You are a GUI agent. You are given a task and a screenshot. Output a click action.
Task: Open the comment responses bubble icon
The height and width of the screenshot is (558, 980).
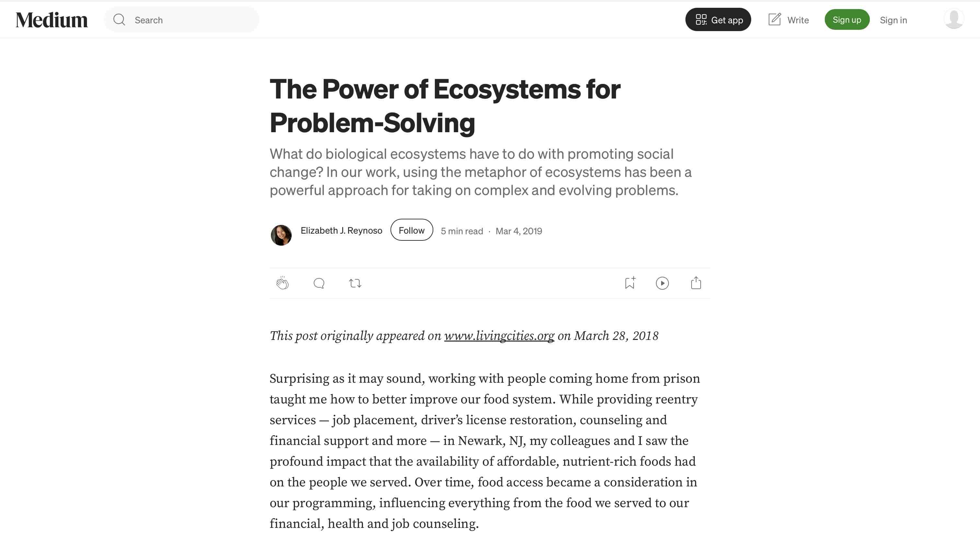point(319,283)
